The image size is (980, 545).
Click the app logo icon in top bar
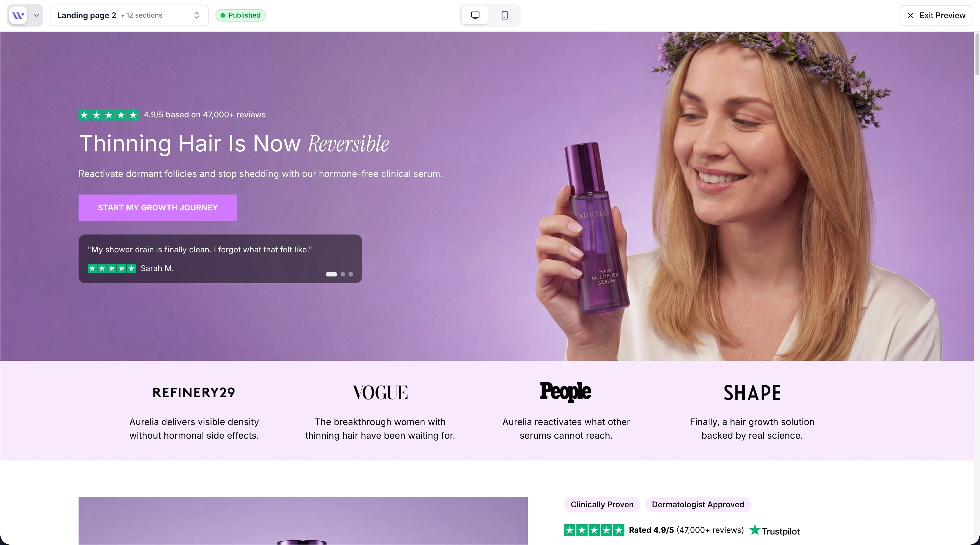coord(18,15)
